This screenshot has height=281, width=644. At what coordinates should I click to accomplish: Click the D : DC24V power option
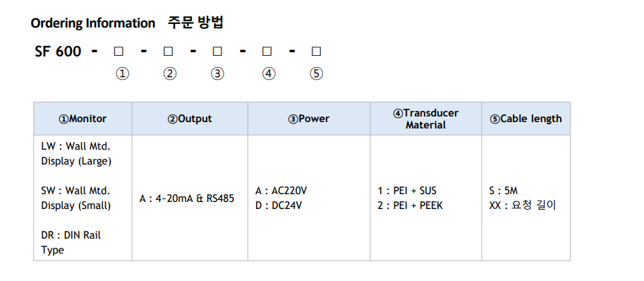279,205
